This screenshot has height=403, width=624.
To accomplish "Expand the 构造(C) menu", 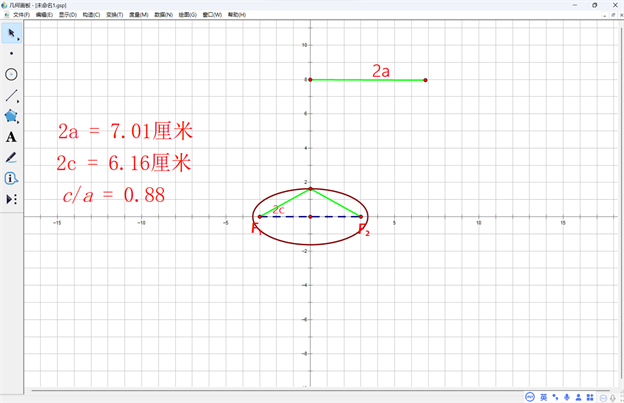I will coord(91,15).
